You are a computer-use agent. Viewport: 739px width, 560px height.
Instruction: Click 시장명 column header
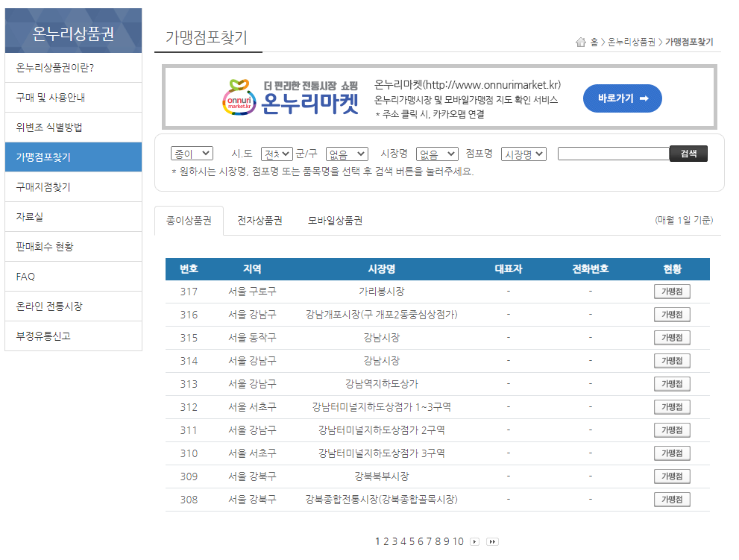click(381, 269)
